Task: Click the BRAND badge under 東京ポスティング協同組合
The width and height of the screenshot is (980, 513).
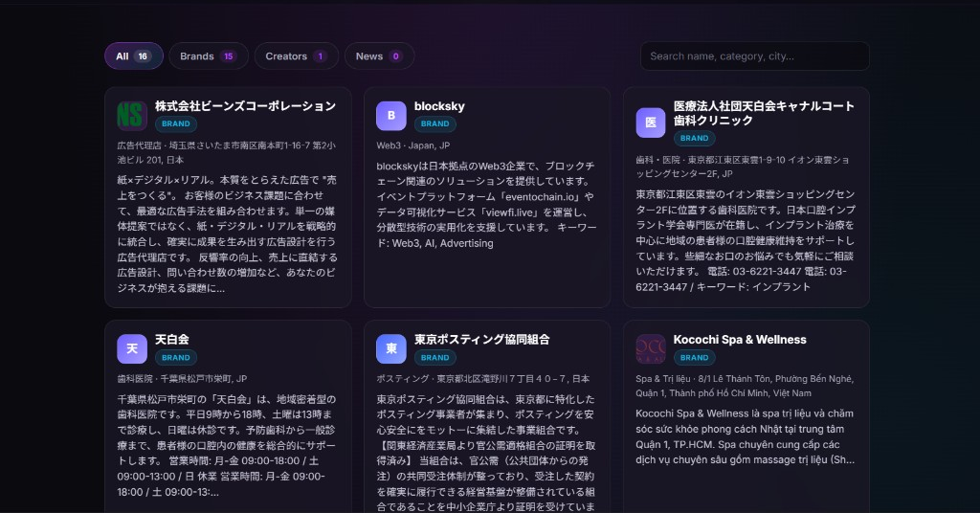Action: point(435,357)
